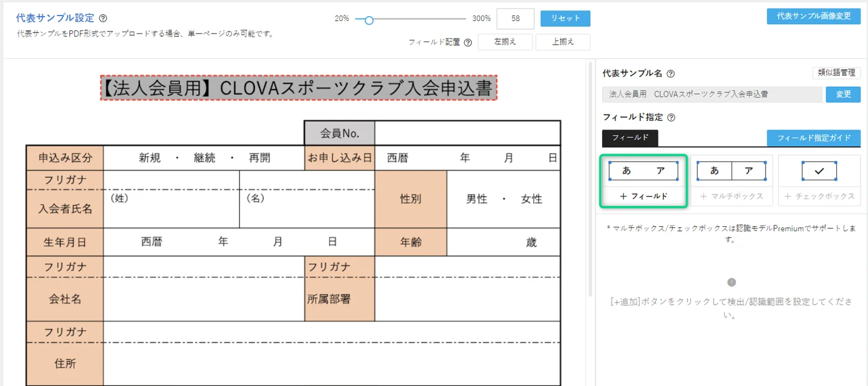The height and width of the screenshot is (386, 868).
Task: Open 類似語管理 synonym management
Action: 836,73
